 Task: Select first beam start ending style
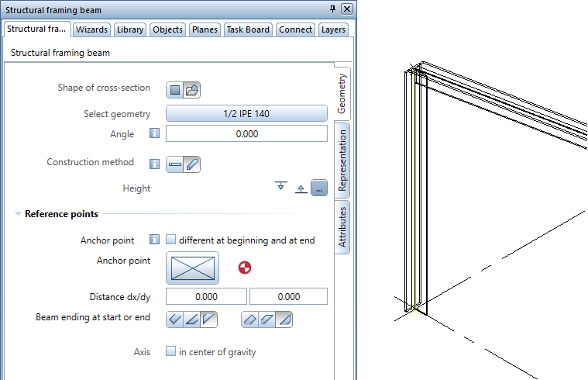point(175,319)
